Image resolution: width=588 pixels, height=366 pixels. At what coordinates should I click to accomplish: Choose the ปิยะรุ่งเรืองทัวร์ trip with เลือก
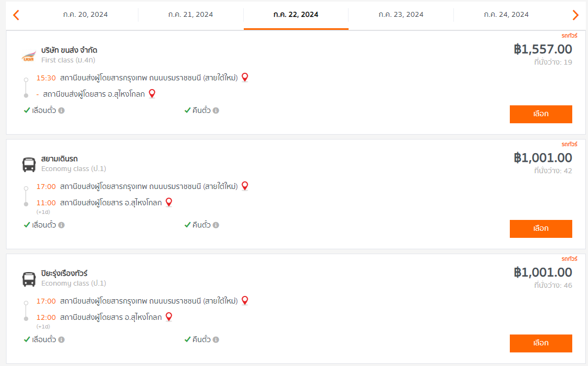click(x=541, y=343)
